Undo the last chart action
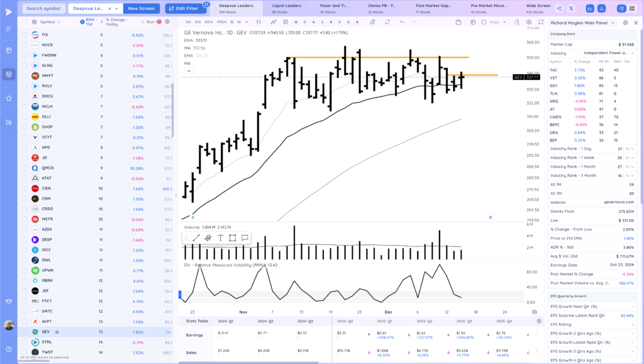This screenshot has width=644, height=364. 402,22
